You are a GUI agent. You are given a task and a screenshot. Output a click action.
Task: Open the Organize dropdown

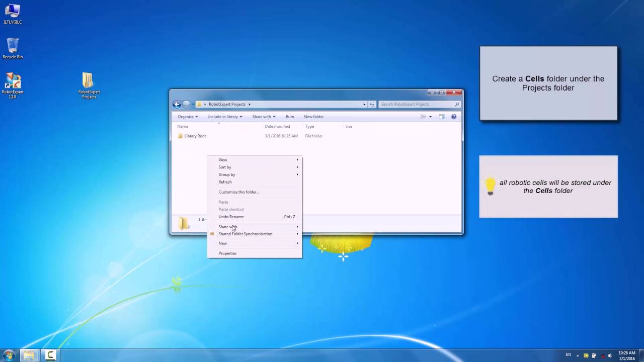[188, 117]
